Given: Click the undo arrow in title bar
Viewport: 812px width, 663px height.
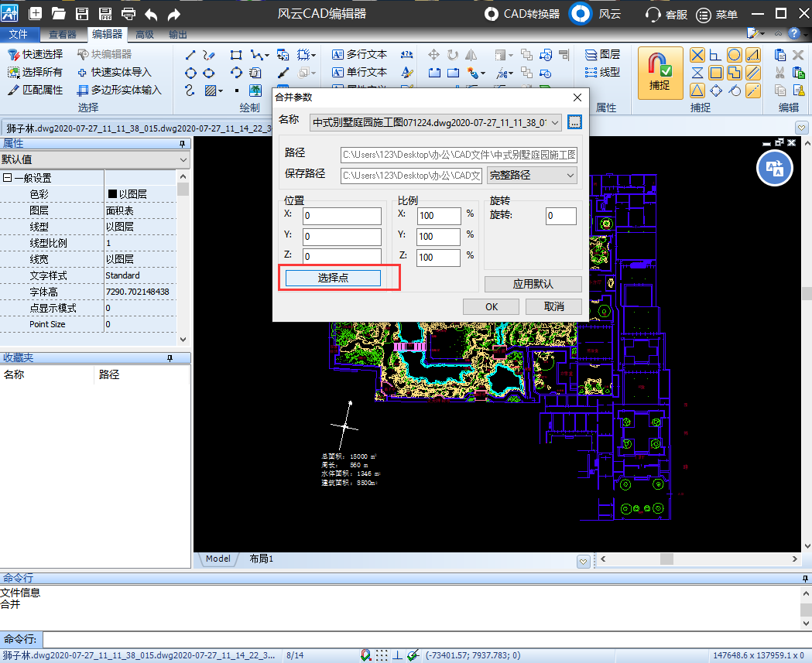Looking at the screenshot, I should 151,14.
